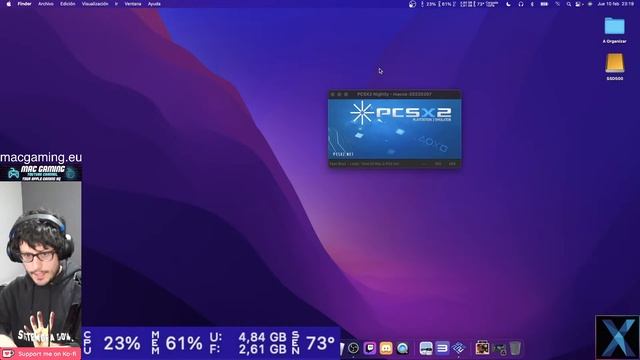The height and width of the screenshot is (360, 640).
Task: Click the headphones icon in menu bar
Action: click(x=521, y=4)
